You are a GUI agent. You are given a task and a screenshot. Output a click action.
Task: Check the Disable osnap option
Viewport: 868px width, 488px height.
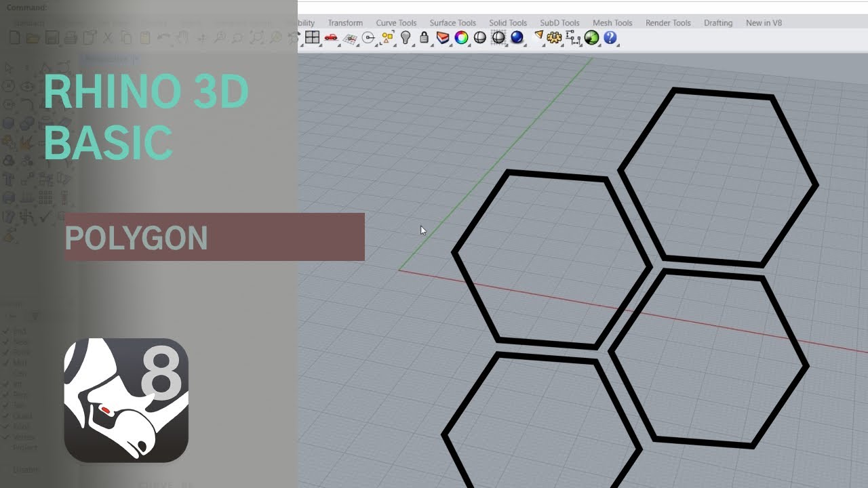6,469
